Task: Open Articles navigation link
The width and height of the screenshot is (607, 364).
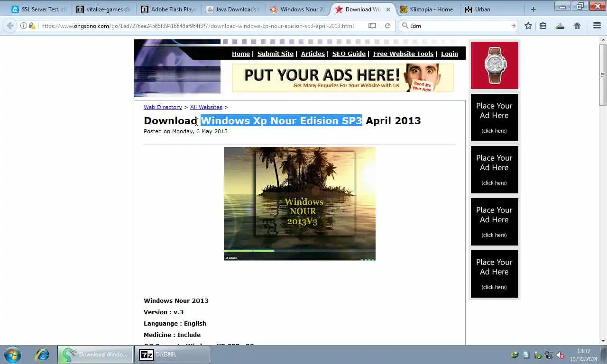Action: pos(313,54)
